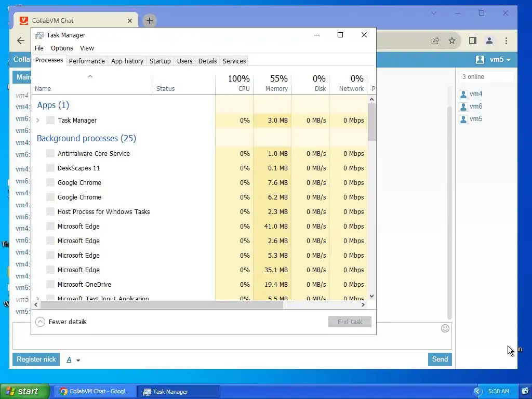Click the Google Chrome 7.6 MB process icon

pyautogui.click(x=50, y=182)
